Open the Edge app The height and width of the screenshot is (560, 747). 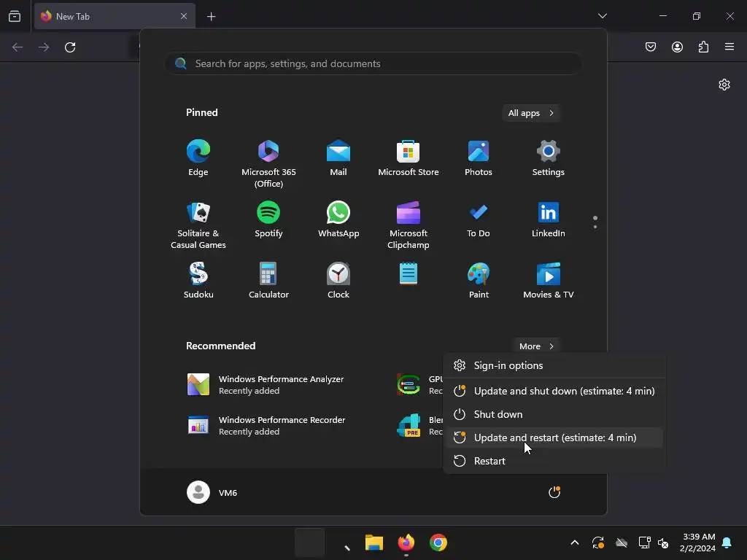click(198, 158)
